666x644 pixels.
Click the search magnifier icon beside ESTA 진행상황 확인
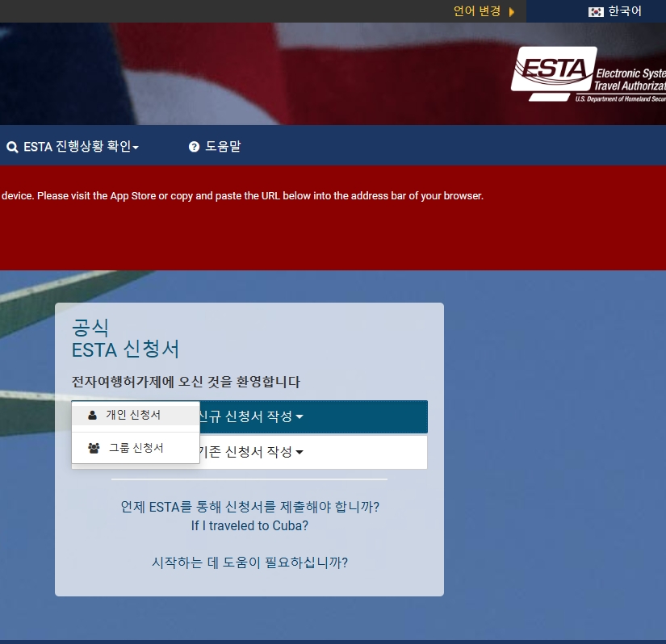click(12, 148)
